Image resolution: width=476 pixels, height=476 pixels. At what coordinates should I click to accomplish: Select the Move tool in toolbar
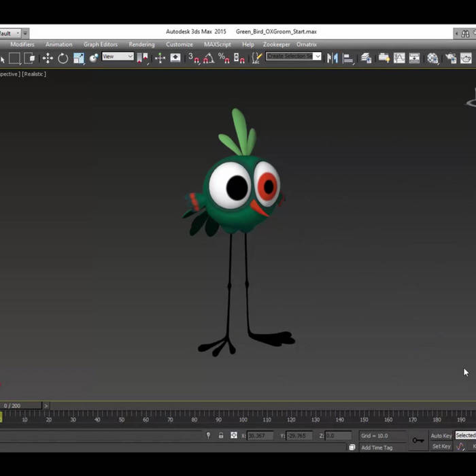pyautogui.click(x=48, y=58)
